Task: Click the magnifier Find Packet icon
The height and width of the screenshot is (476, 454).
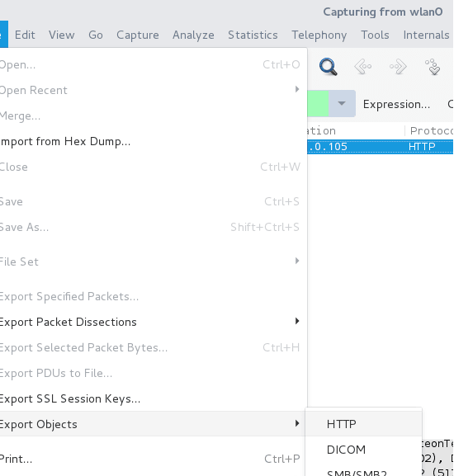Action: click(328, 67)
